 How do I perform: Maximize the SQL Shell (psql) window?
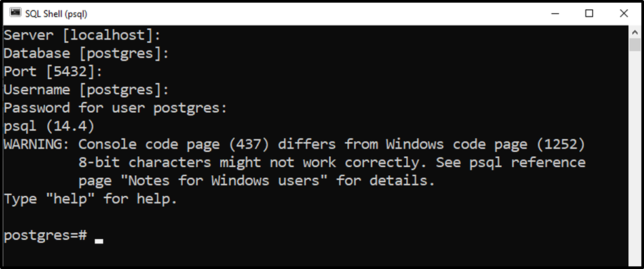click(x=589, y=14)
